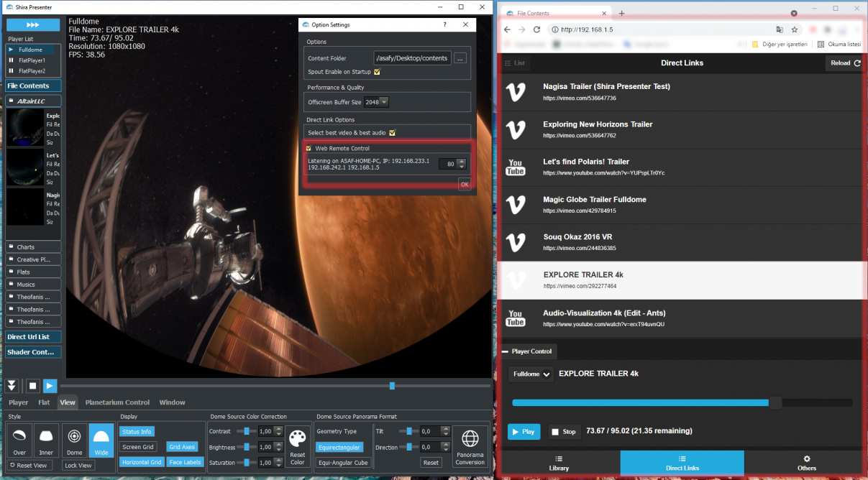Click the Vimeo icon for Exploring New Horizons

515,129
